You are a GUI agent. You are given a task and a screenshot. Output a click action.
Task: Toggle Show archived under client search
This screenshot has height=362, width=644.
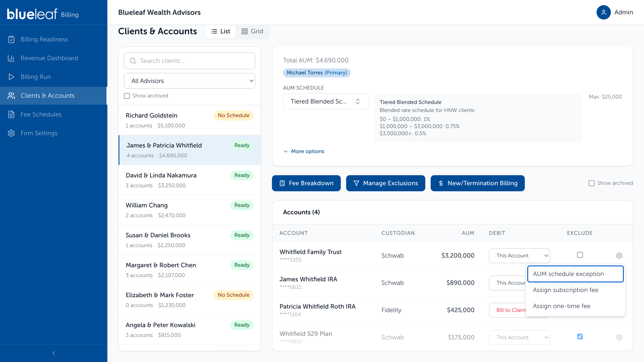click(127, 96)
